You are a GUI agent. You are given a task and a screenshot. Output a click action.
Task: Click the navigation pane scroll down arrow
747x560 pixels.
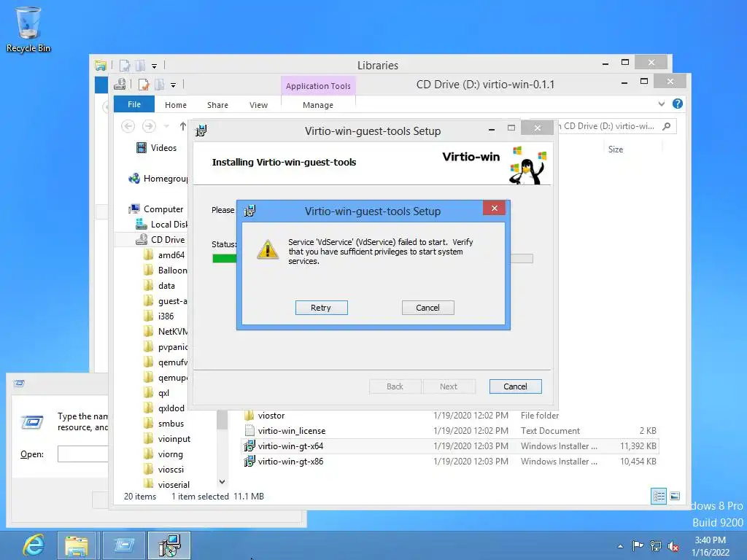pos(222,482)
